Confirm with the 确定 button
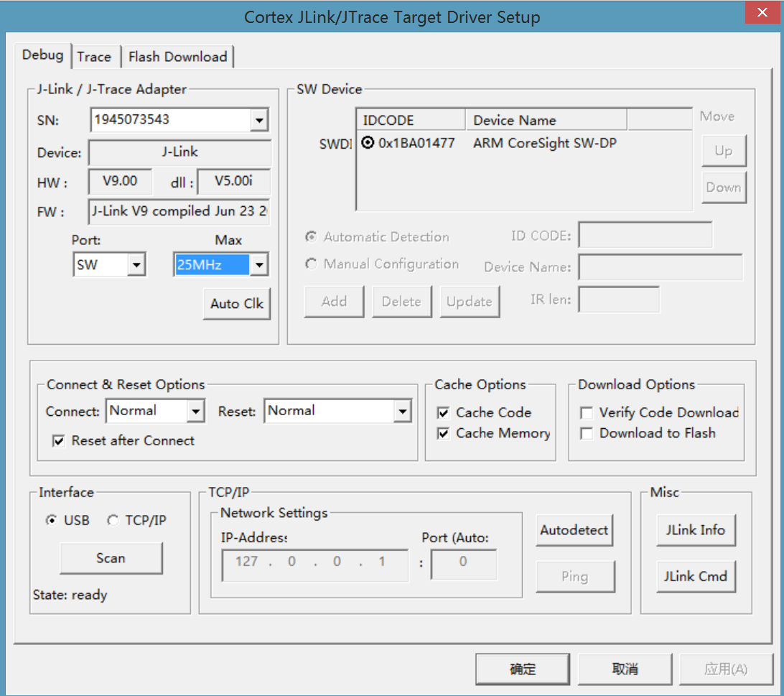 (523, 669)
